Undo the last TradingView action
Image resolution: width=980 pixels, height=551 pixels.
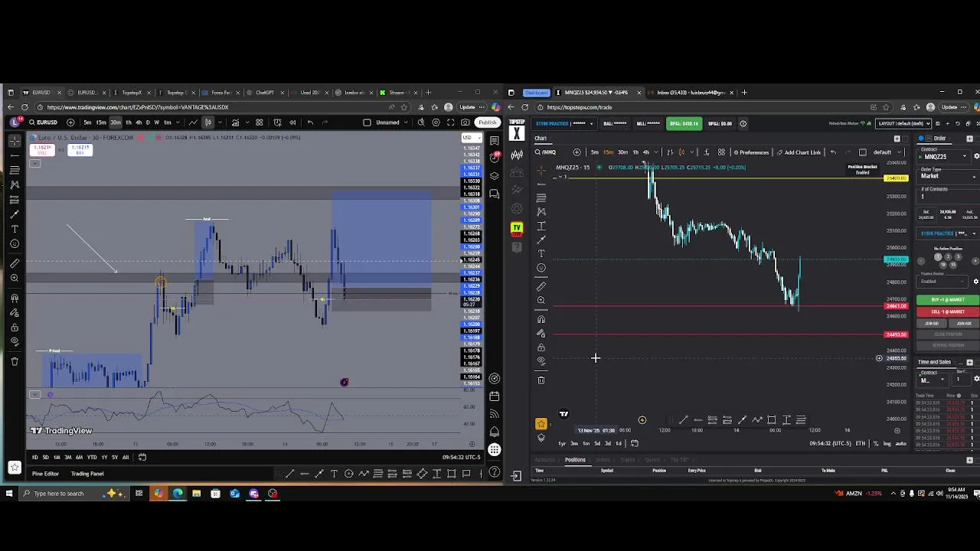point(310,122)
